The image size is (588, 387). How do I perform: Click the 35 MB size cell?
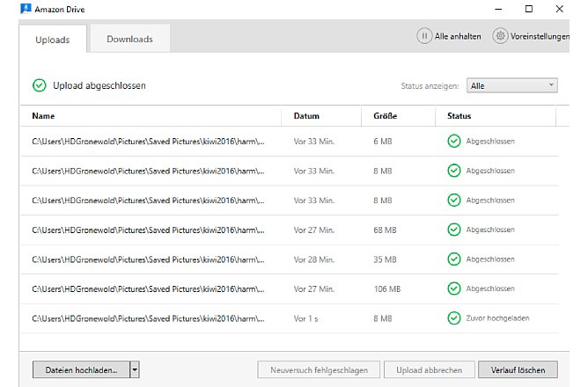pyautogui.click(x=385, y=259)
